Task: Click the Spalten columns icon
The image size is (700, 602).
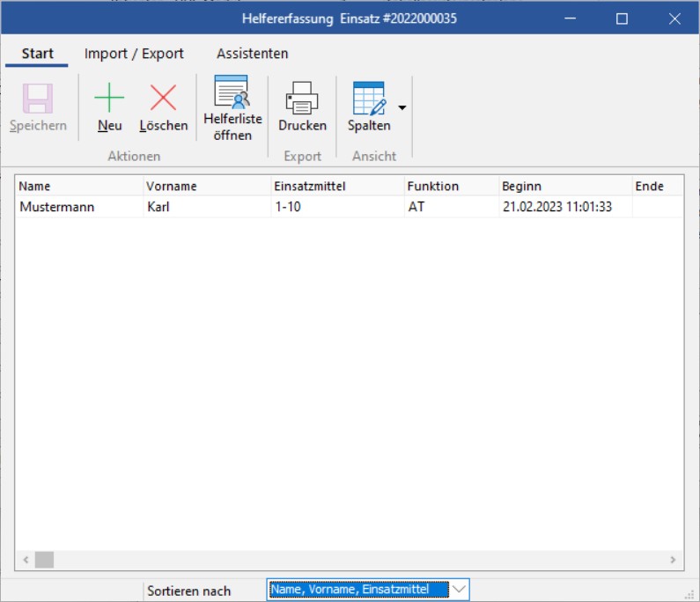Action: [x=369, y=99]
